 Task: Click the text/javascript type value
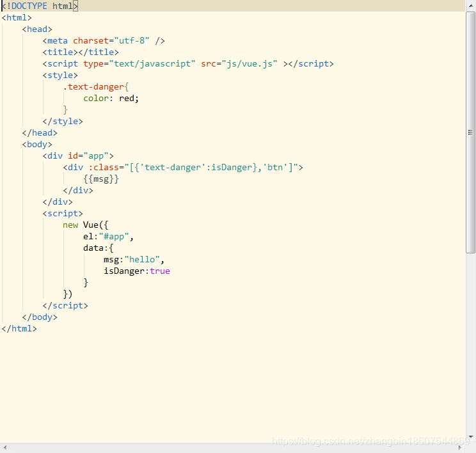coord(152,64)
